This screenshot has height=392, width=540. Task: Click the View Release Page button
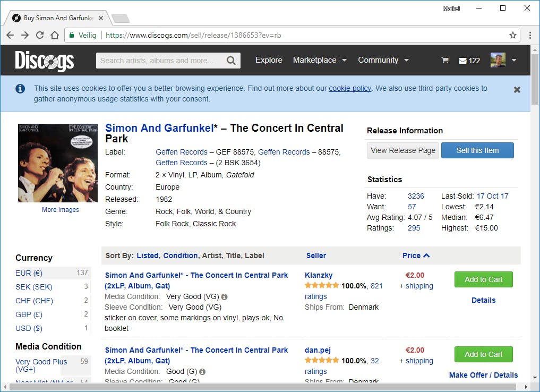[x=403, y=150]
